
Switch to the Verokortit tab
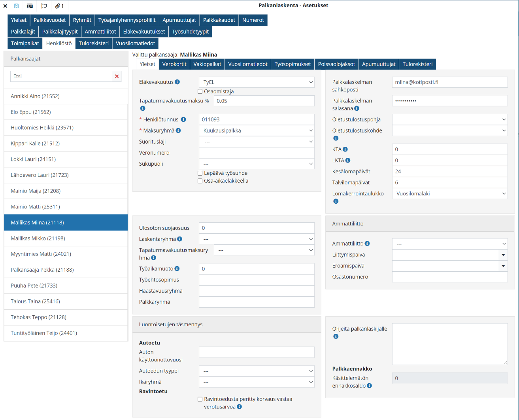click(174, 64)
